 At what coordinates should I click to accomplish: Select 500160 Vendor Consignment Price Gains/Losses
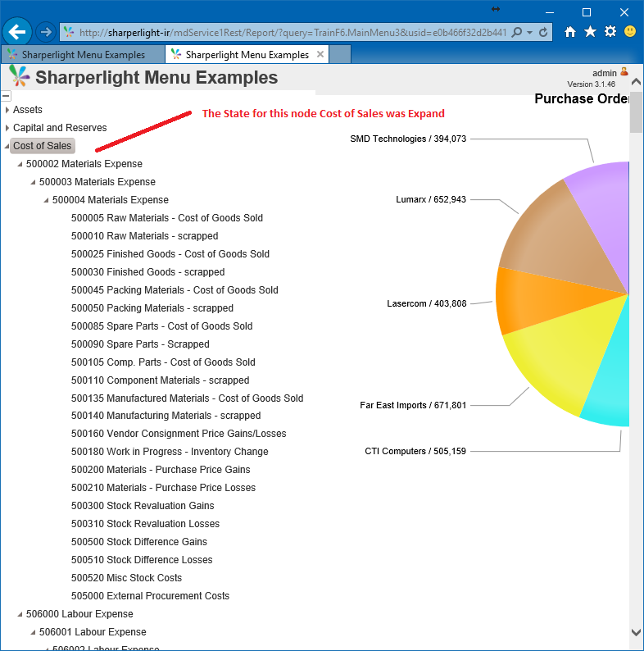pyautogui.click(x=179, y=434)
